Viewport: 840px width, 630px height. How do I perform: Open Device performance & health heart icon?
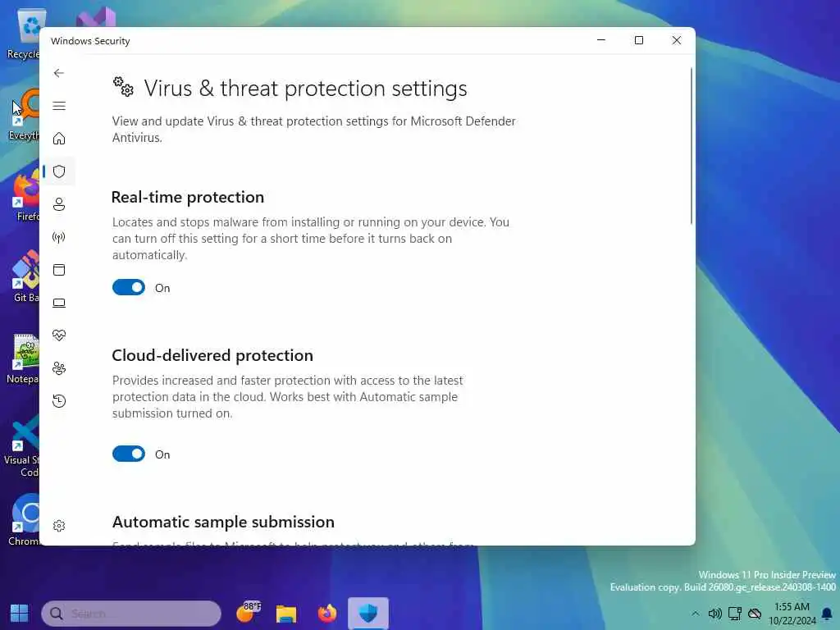59,336
